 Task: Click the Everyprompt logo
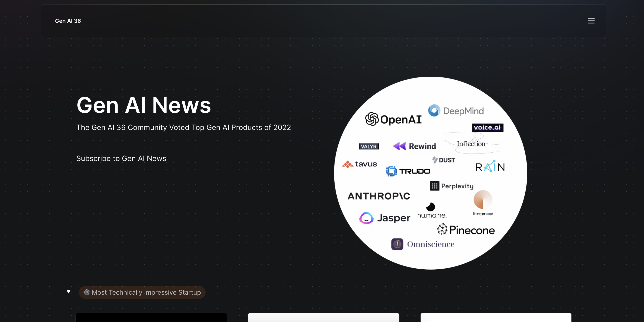[483, 203]
